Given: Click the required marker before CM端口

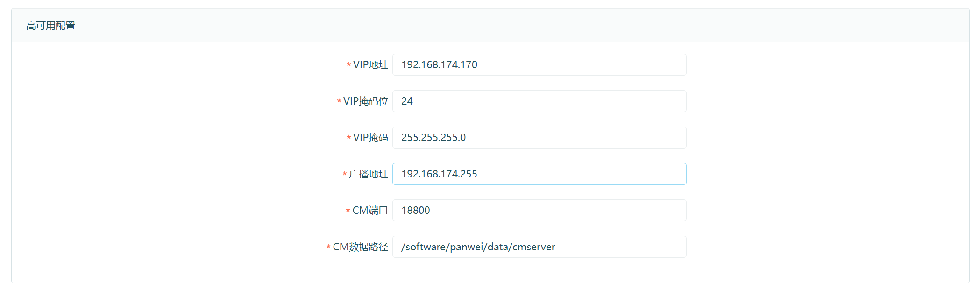Looking at the screenshot, I should 348,211.
